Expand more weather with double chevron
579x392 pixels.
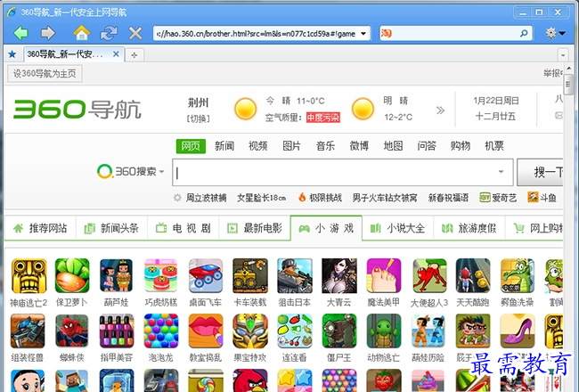440,110
